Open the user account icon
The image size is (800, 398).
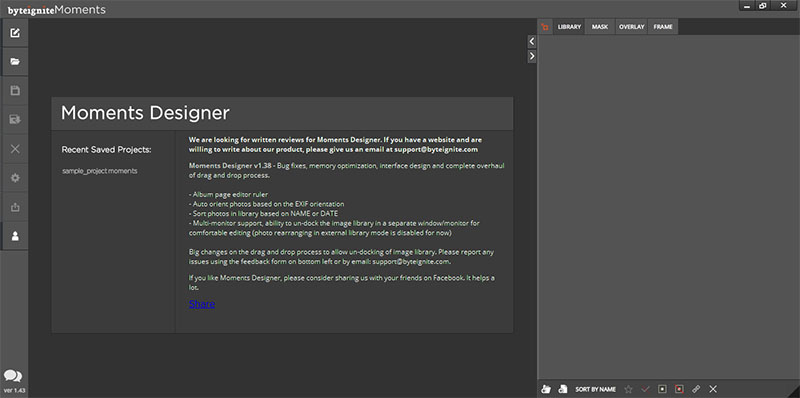(x=15, y=236)
